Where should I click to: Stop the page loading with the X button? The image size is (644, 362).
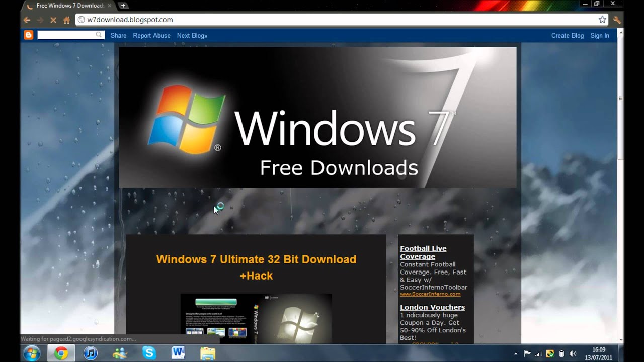coord(53,20)
